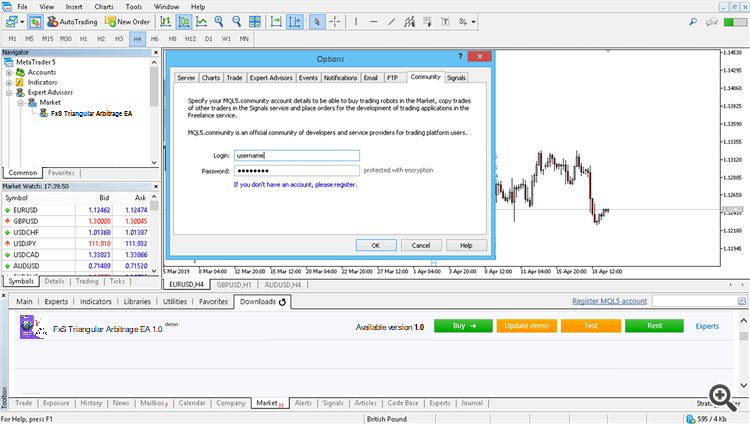The width and height of the screenshot is (750, 424).
Task: Click the FxS Triangular Arbitrage EA product thumbnail
Action: pyautogui.click(x=33, y=327)
